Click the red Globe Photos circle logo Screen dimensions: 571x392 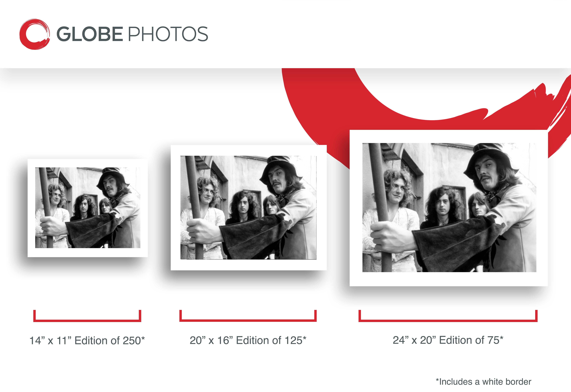[35, 34]
